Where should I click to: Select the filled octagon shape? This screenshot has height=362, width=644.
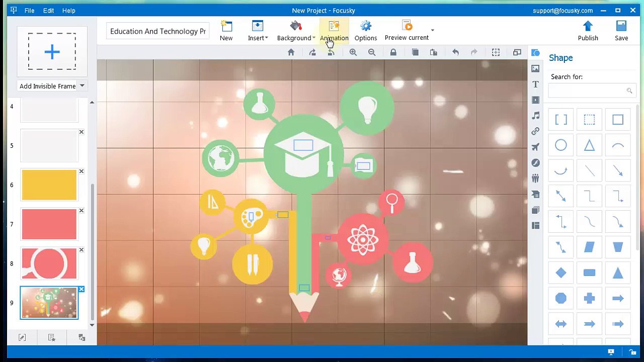(x=561, y=298)
